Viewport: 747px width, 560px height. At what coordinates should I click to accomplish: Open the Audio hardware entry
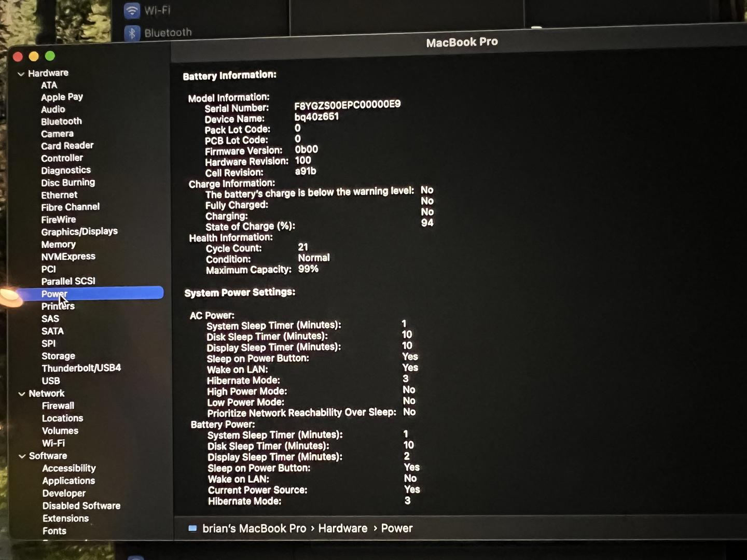pos(53,109)
